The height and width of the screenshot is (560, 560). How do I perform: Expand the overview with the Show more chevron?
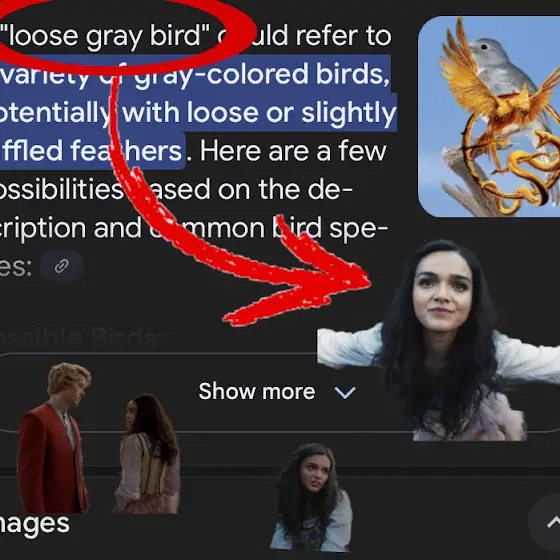(x=345, y=392)
